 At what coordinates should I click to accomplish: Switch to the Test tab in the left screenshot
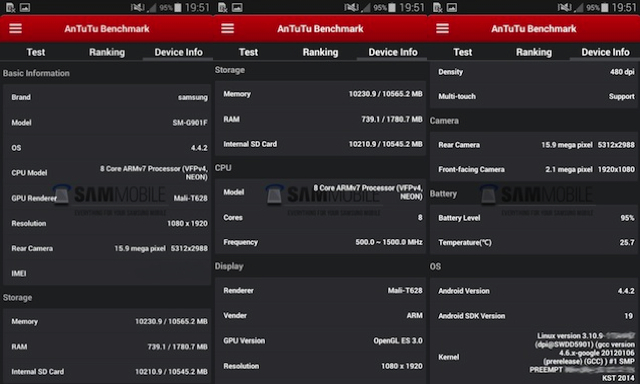36,52
